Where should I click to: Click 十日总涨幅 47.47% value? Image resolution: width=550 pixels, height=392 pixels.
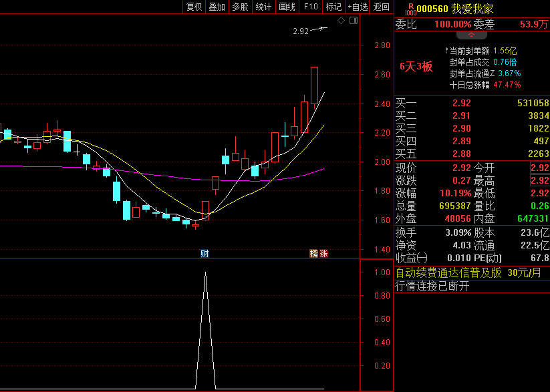point(507,85)
